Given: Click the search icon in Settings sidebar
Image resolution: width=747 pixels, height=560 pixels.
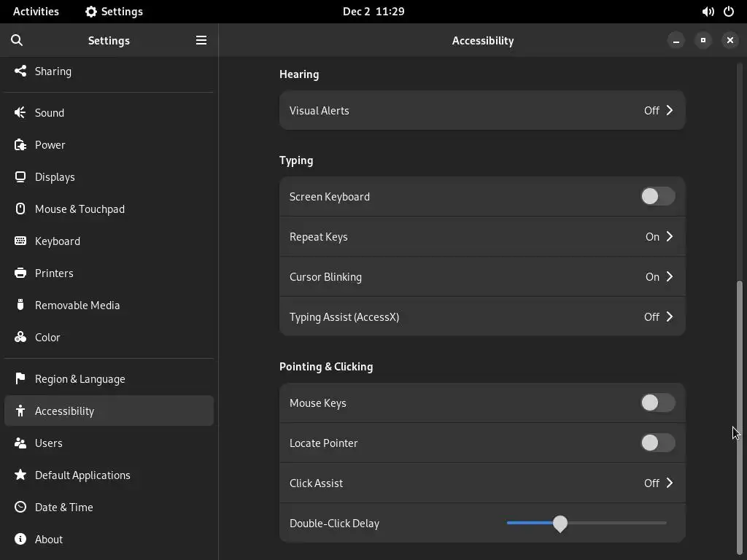Looking at the screenshot, I should (17, 40).
